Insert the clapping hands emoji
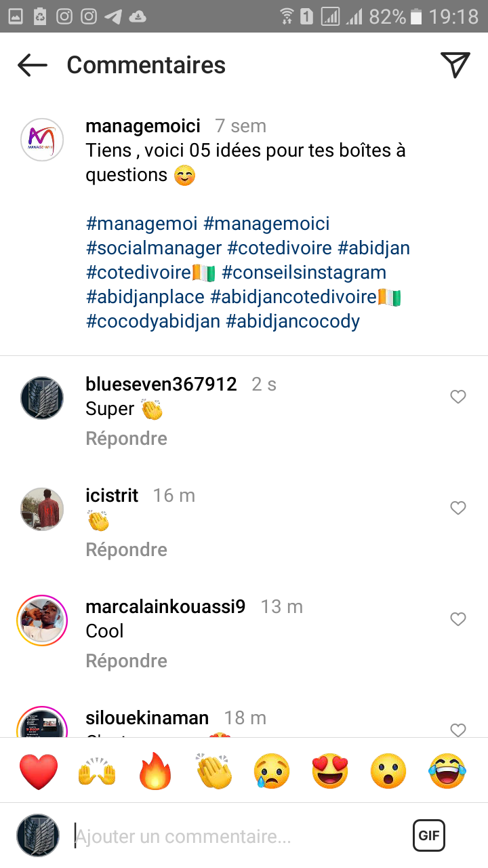The height and width of the screenshot is (868, 488). click(x=213, y=772)
